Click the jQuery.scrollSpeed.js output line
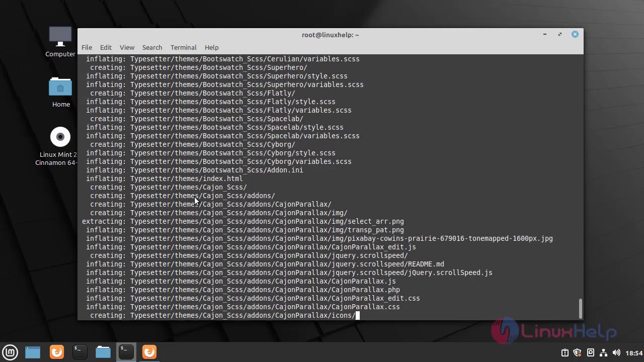Screen dimensions: 644x362 (289, 273)
